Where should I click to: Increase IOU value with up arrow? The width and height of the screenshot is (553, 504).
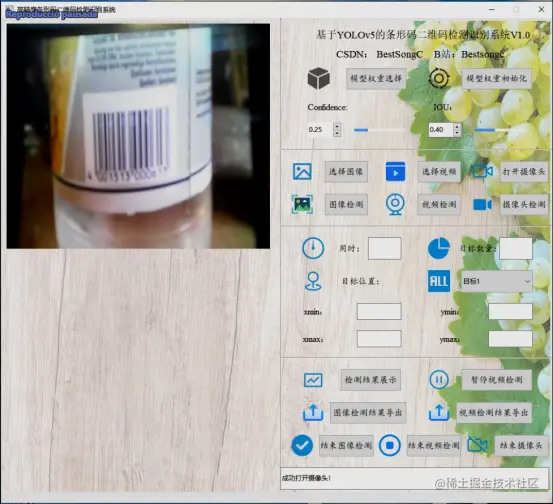tap(457, 126)
